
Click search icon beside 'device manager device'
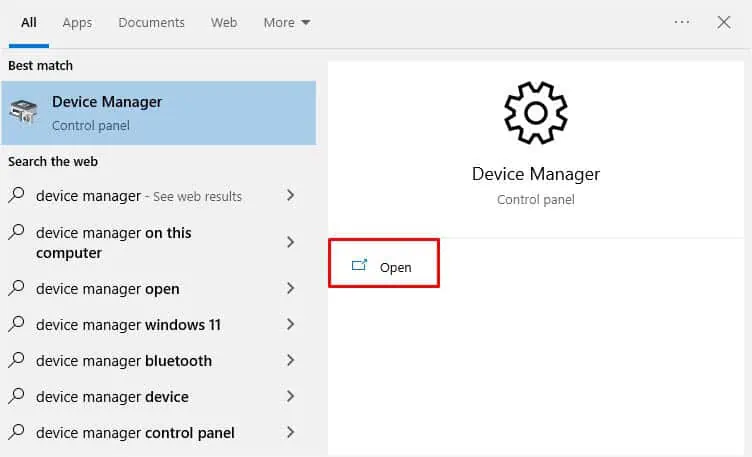click(x=16, y=396)
